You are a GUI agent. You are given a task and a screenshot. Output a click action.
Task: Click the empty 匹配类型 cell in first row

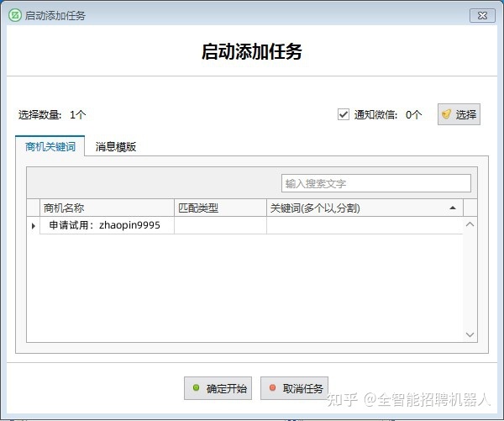point(220,225)
